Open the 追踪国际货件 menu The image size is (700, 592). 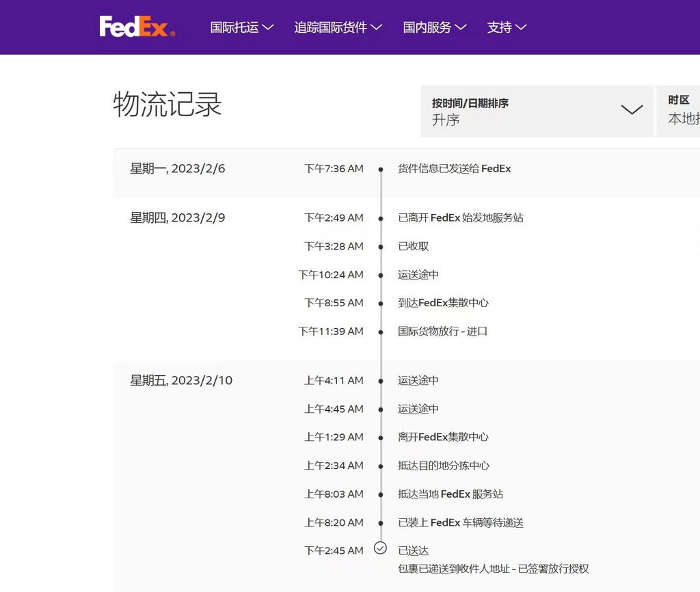[338, 27]
